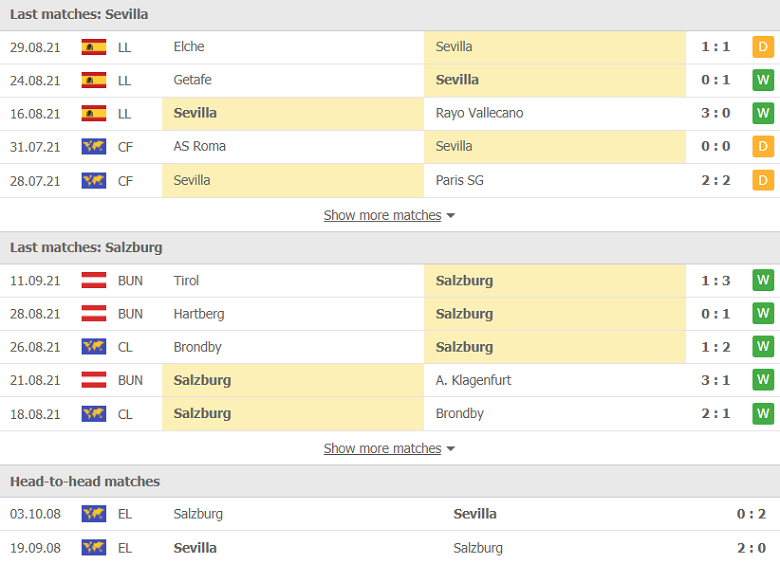Click the win badge for Getafe vs Sevilla
The image size is (780, 564).
pyautogui.click(x=763, y=80)
